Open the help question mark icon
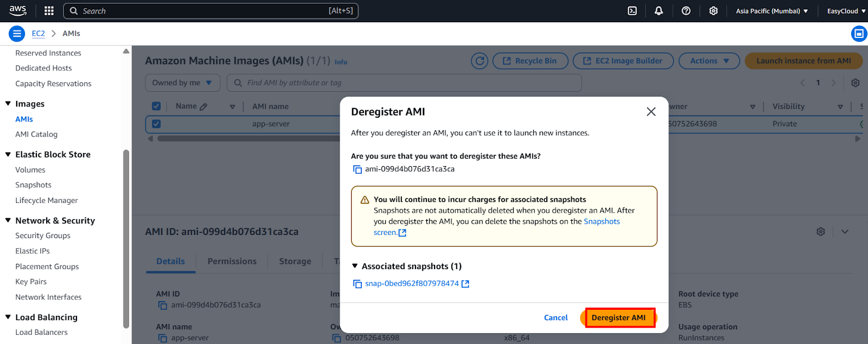868x344 pixels. coord(686,11)
